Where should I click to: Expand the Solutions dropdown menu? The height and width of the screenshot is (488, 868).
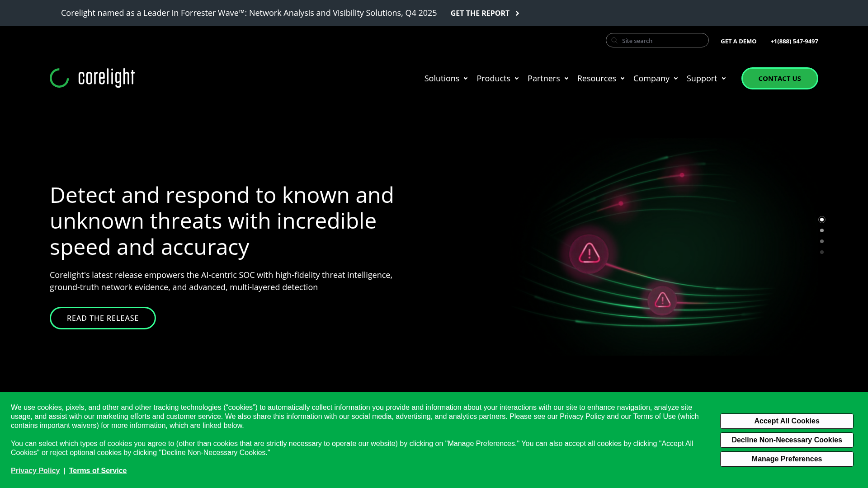(442, 78)
